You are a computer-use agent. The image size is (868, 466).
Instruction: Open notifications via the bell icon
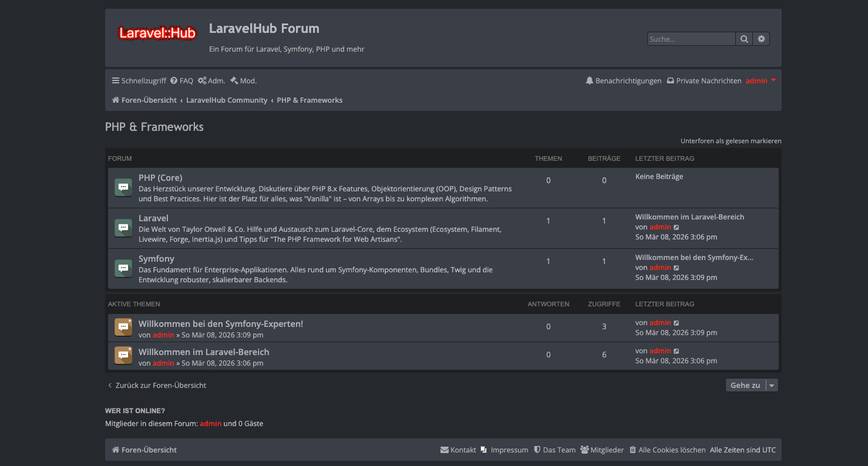click(x=590, y=80)
